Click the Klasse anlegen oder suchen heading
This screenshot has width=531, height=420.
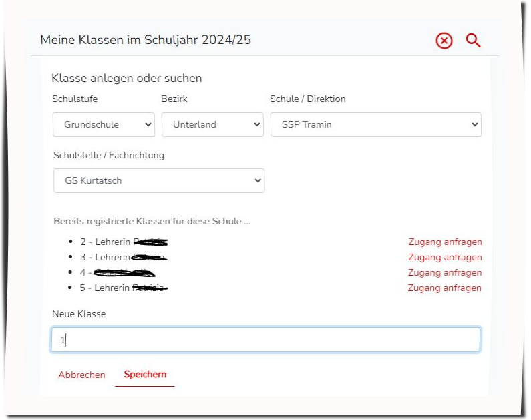click(x=127, y=78)
